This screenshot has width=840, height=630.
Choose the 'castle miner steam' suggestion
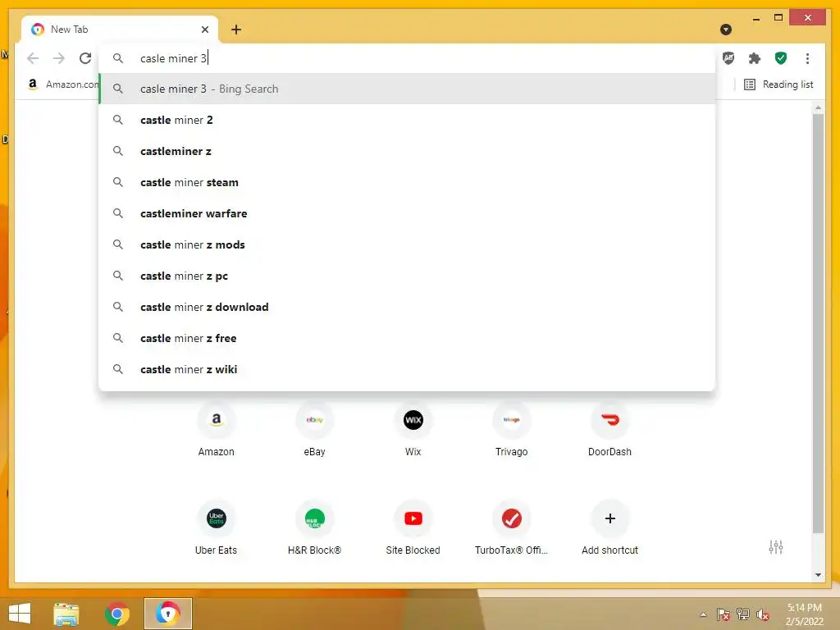pos(407,182)
